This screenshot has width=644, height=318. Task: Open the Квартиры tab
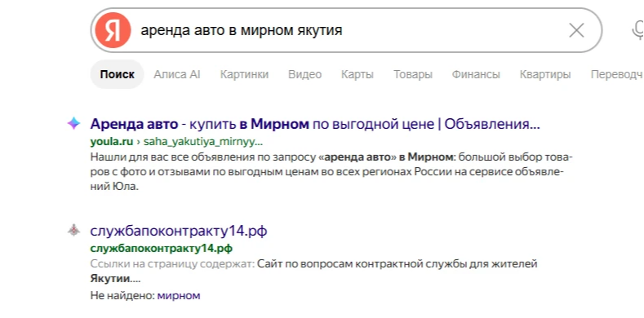point(545,74)
